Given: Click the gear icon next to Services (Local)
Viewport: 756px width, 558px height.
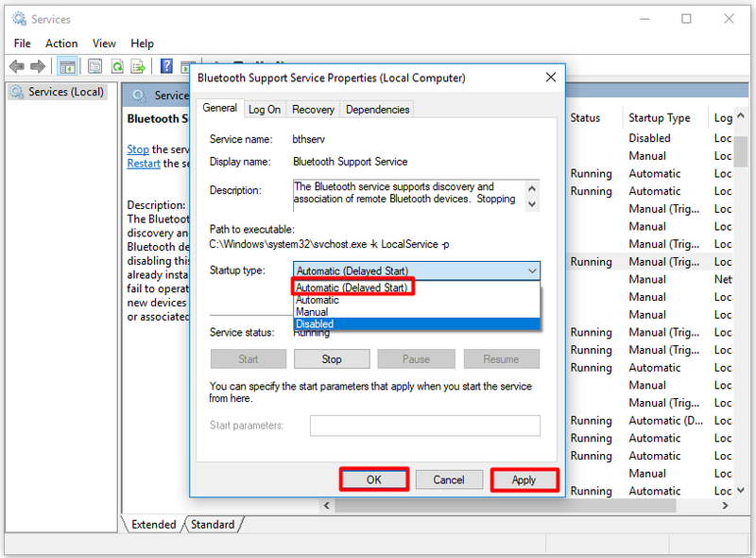Looking at the screenshot, I should pos(17,92).
